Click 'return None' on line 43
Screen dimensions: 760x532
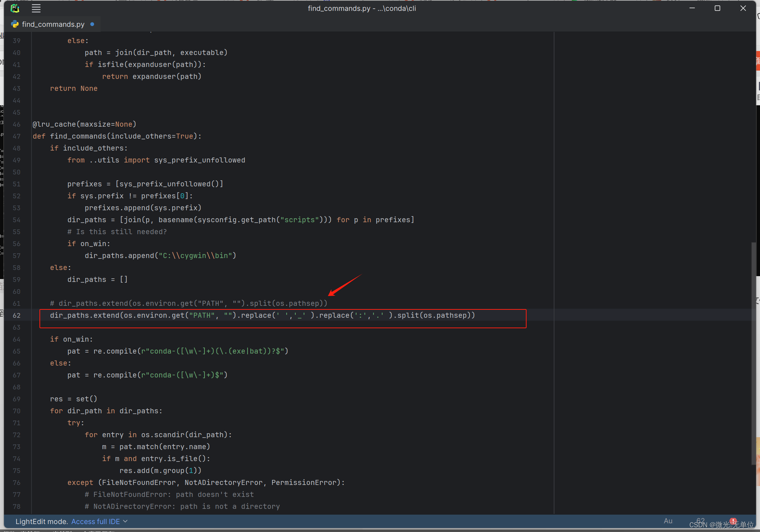click(x=73, y=89)
